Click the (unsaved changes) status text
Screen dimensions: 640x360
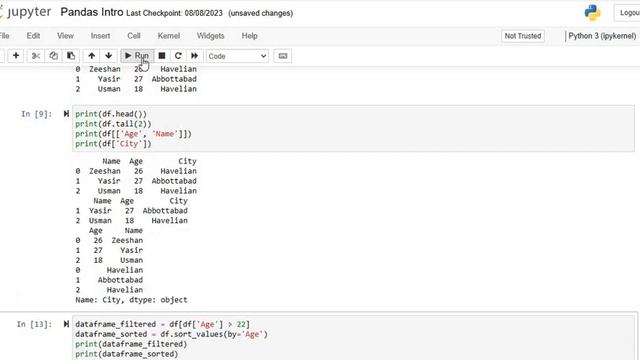(x=260, y=13)
